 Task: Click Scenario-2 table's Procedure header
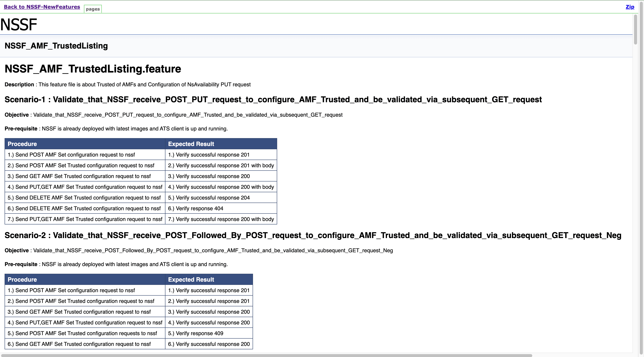22,279
